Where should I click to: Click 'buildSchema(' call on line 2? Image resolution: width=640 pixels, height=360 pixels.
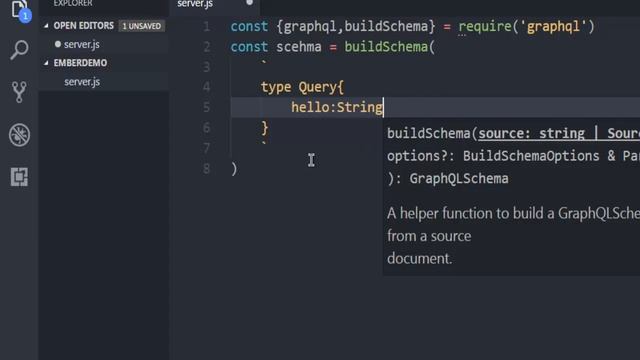(x=390, y=47)
